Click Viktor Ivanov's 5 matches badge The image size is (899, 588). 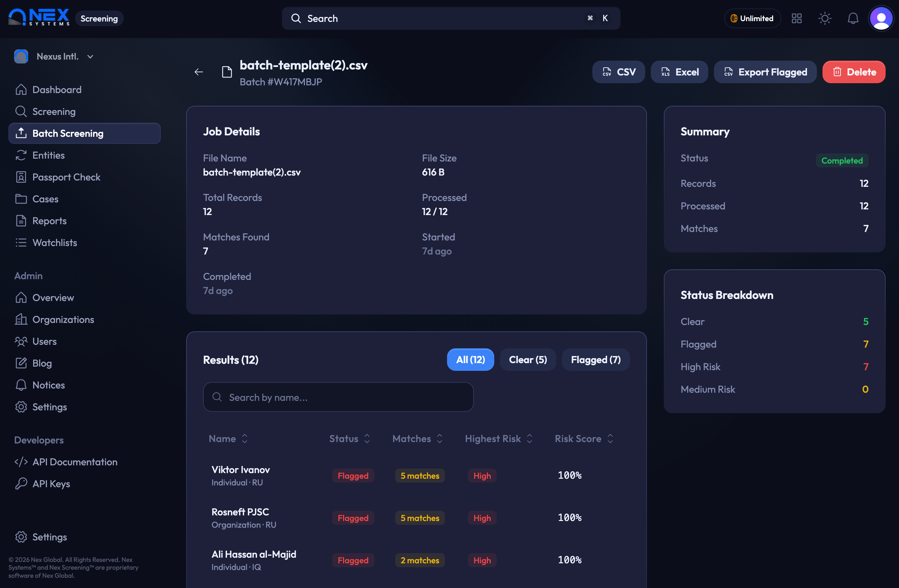pyautogui.click(x=420, y=476)
